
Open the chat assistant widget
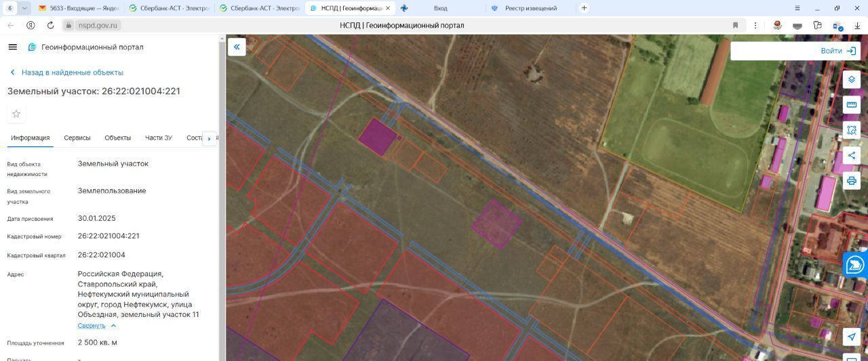[x=855, y=265]
